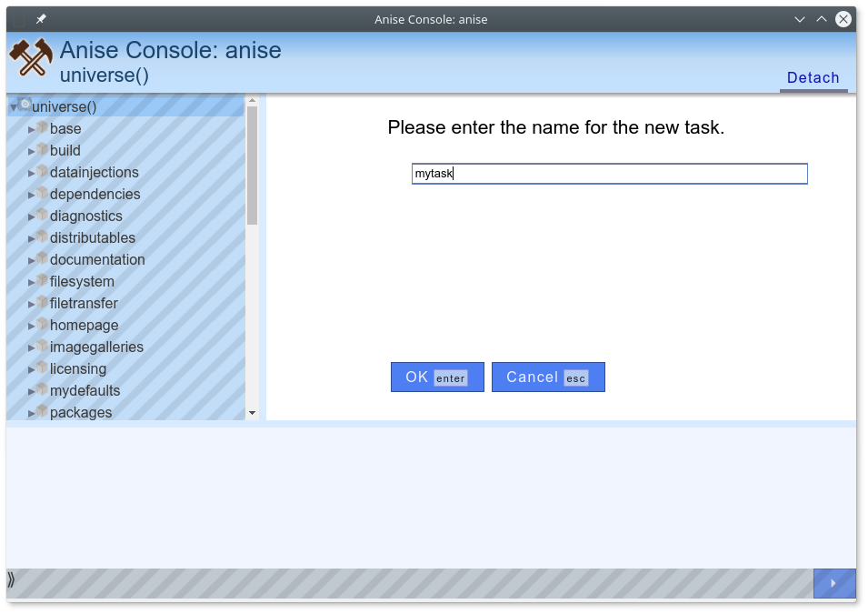The image size is (868, 614).
Task: Click the console command input bar
Action: pos(415,583)
